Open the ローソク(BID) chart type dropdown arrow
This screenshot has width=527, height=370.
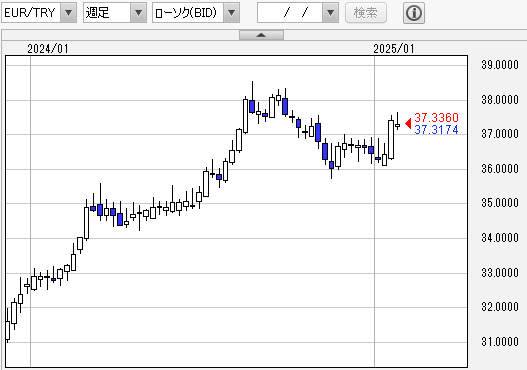click(x=232, y=13)
